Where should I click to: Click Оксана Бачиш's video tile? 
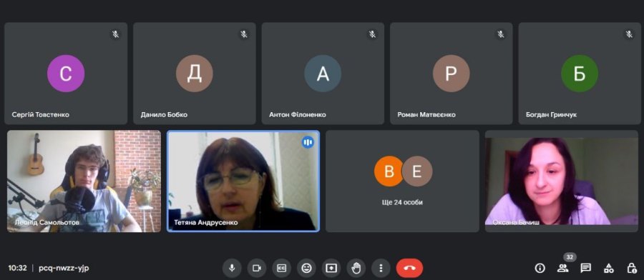click(562, 181)
